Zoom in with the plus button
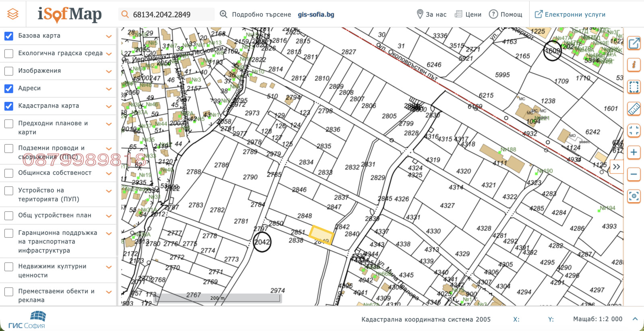 click(634, 152)
